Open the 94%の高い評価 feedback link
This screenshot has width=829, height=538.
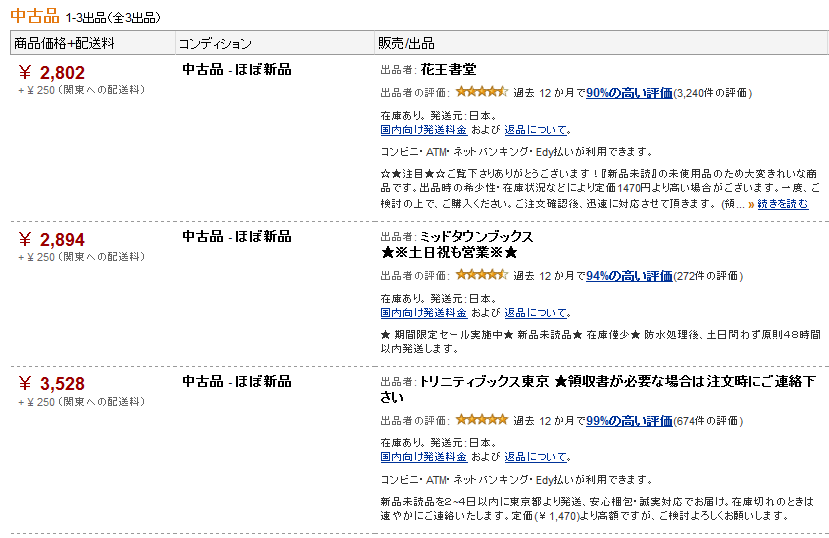click(x=629, y=276)
